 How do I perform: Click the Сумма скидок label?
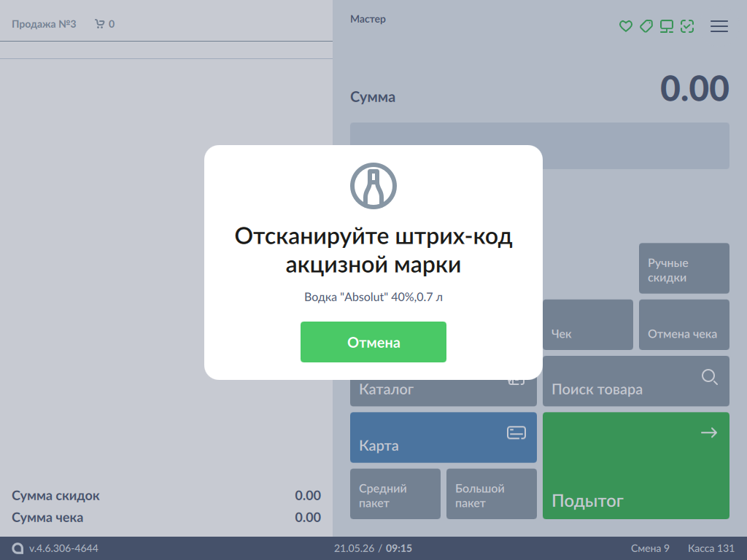tap(55, 496)
